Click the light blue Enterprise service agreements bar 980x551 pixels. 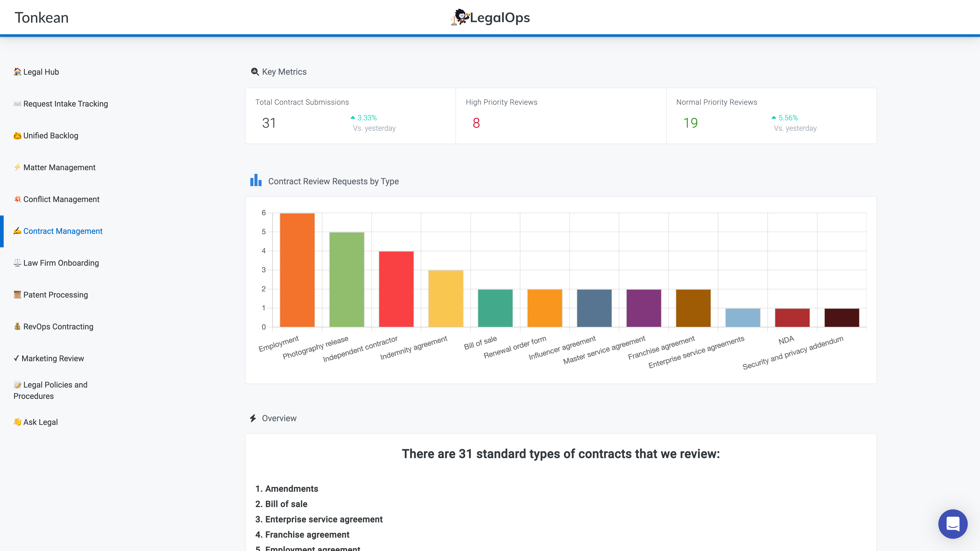(x=743, y=318)
